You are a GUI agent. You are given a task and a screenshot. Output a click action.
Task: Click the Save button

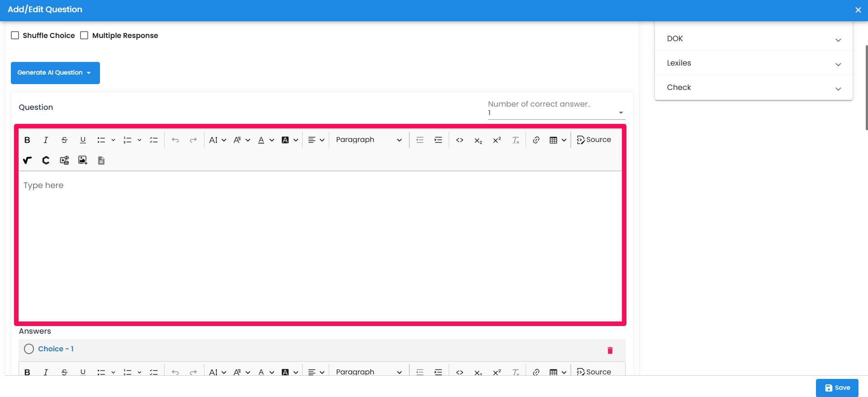(837, 388)
